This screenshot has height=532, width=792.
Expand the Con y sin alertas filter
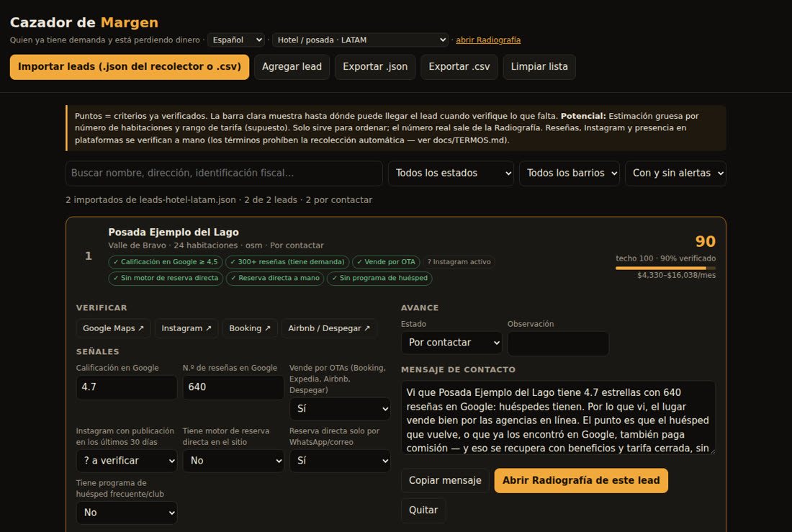675,173
